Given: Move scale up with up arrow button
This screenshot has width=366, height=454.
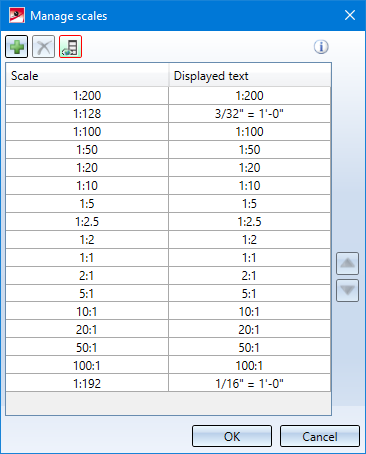Looking at the screenshot, I should pyautogui.click(x=347, y=263).
